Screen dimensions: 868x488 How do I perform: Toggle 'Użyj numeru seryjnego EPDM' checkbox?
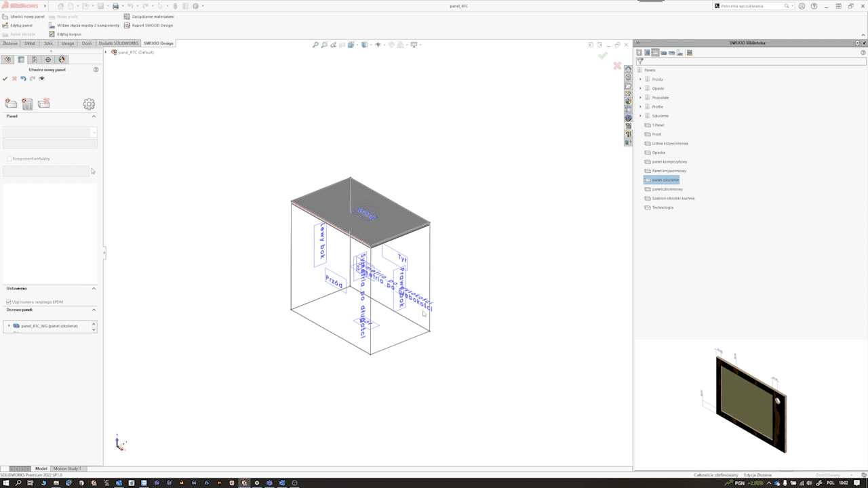(x=9, y=302)
